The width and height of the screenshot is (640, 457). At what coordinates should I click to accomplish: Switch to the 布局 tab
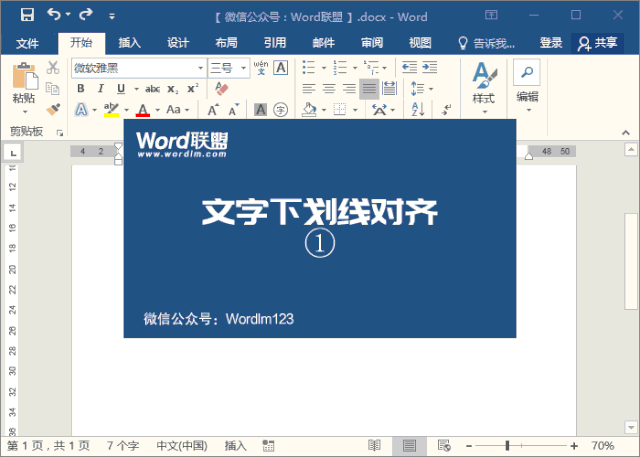pyautogui.click(x=227, y=42)
